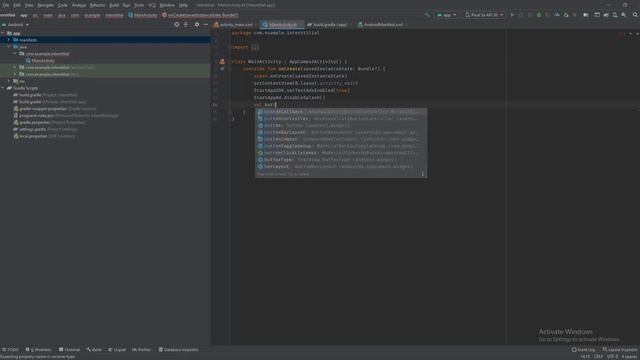The image size is (640, 360).
Task: Choose buttonController autocomplete suggestion
Action: pos(341,119)
